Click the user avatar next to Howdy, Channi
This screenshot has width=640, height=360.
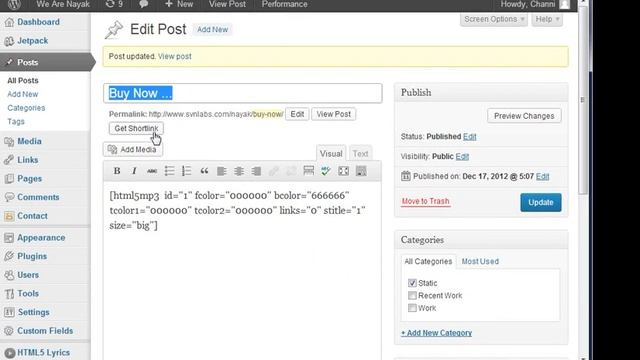pyautogui.click(x=564, y=4)
